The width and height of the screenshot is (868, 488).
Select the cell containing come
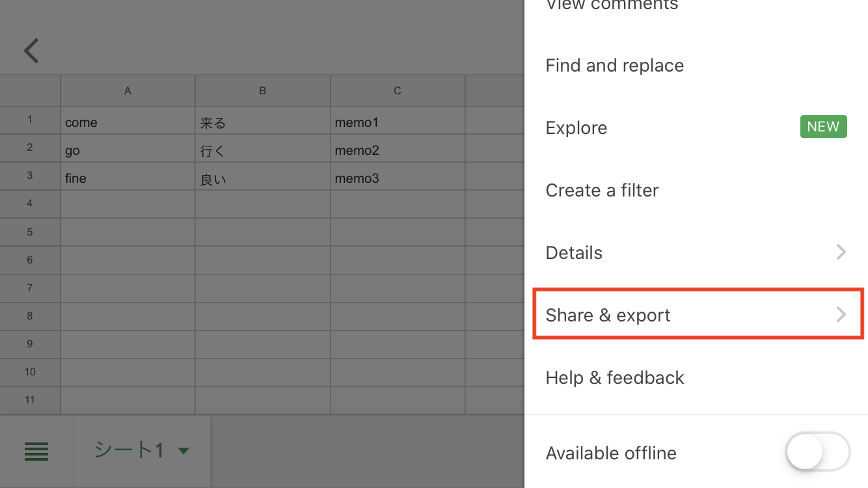[128, 122]
